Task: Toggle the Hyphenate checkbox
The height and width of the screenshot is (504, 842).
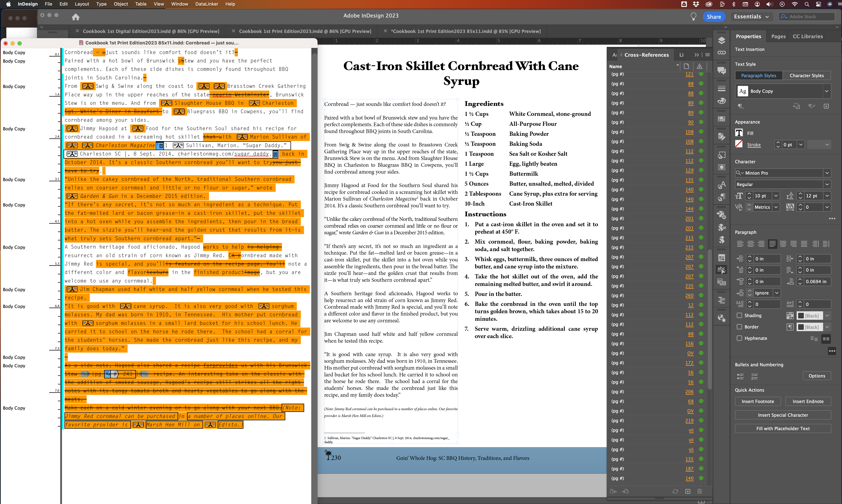Action: click(739, 338)
